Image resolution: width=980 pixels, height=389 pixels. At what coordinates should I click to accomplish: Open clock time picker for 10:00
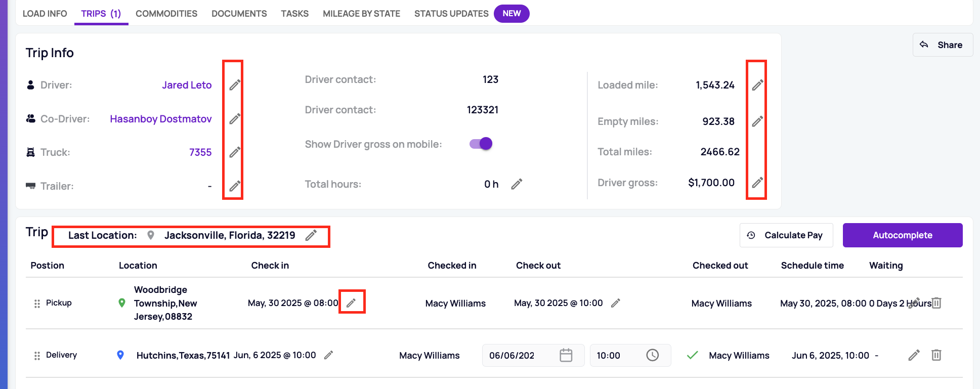click(x=652, y=355)
